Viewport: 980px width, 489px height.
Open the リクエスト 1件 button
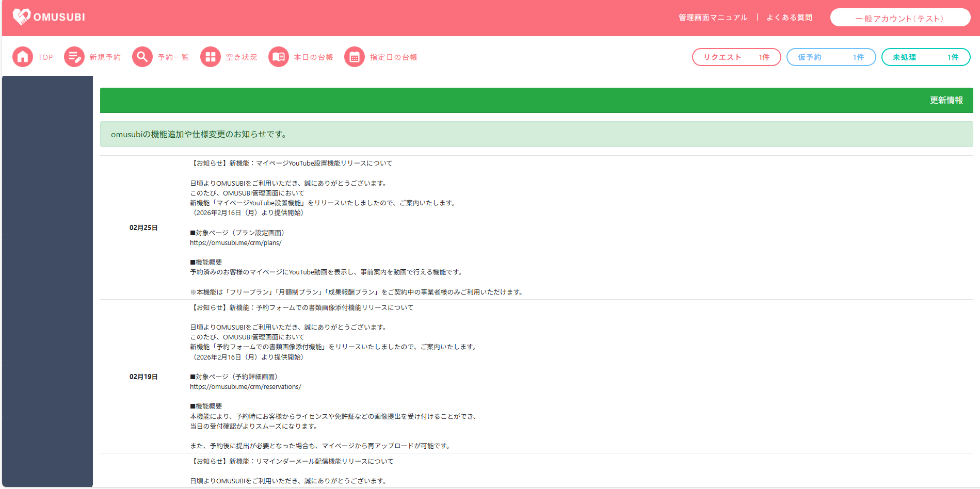(736, 57)
